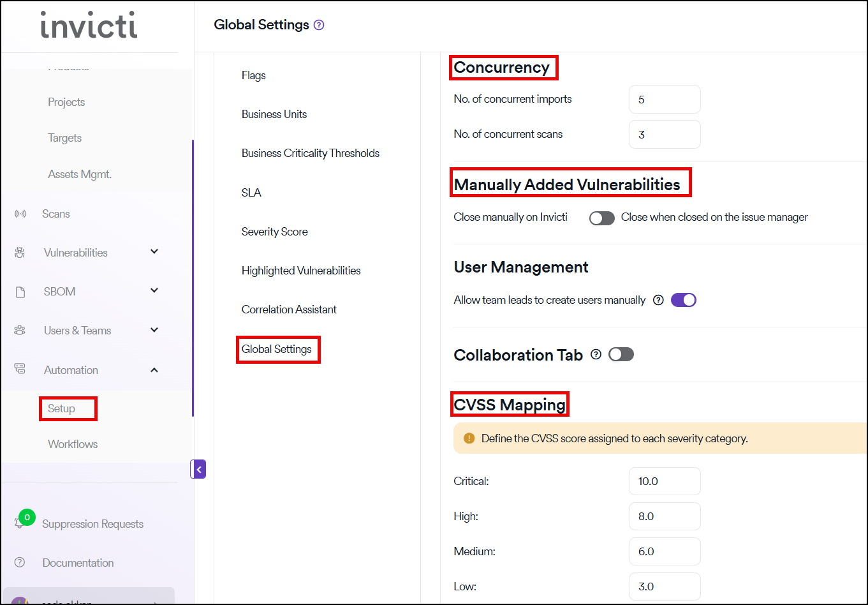Enable the Collaboration Tab toggle

pyautogui.click(x=621, y=354)
